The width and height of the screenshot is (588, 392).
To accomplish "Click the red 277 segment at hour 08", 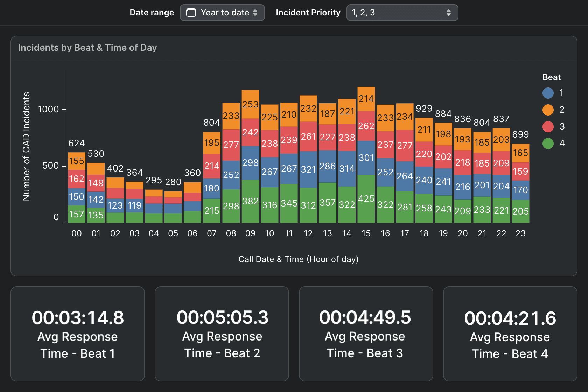I will 231,145.
